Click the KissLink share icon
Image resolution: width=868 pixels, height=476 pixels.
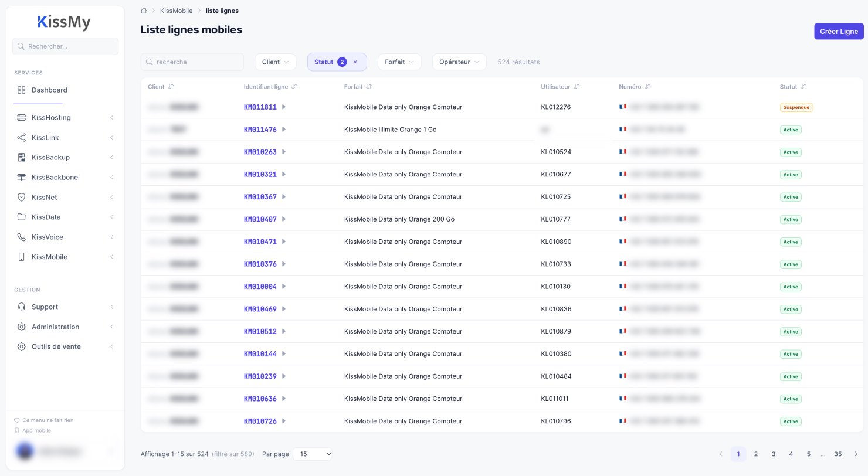tap(22, 138)
